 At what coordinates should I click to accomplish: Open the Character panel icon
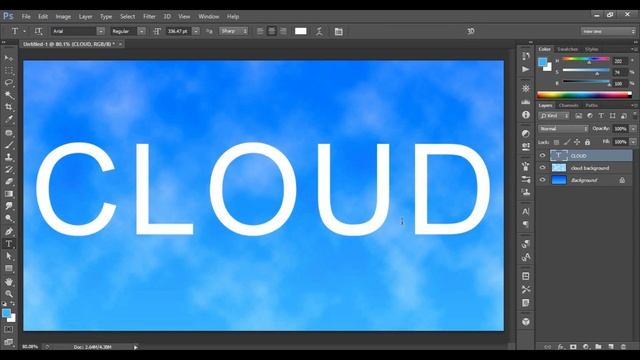[526, 211]
